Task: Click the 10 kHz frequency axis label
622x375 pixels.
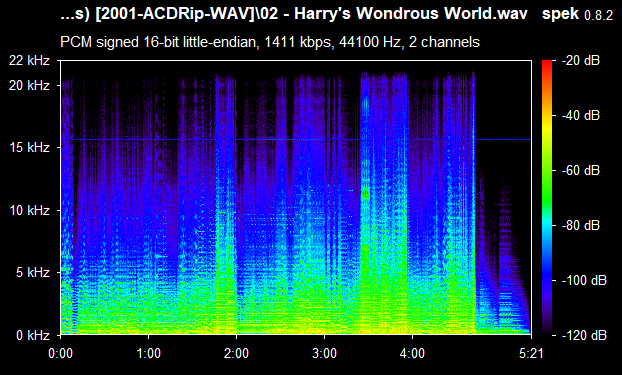Action: click(29, 210)
